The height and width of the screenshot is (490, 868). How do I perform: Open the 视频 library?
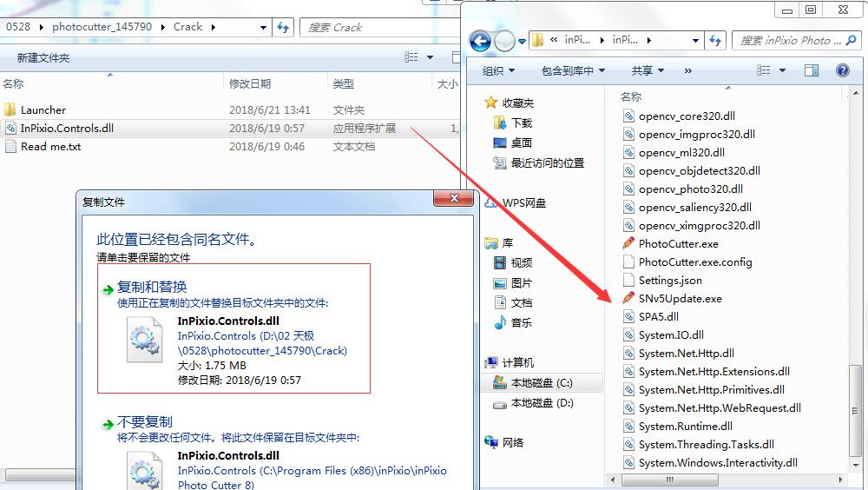(521, 262)
